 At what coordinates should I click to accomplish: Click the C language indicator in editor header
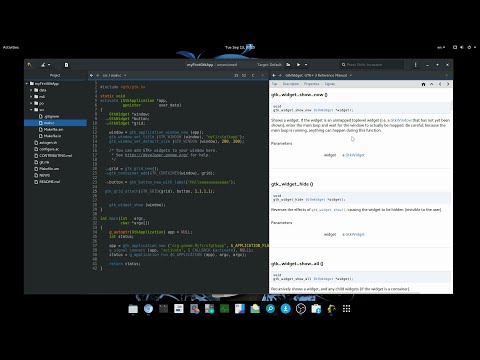pyautogui.click(x=253, y=75)
